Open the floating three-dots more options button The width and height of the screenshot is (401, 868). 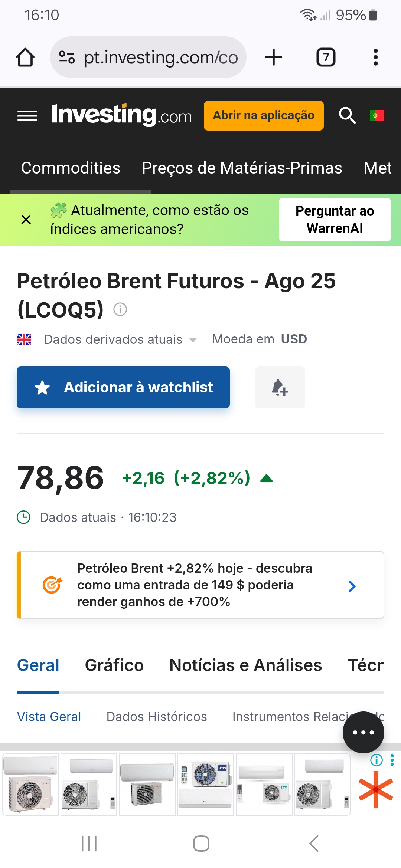coord(363,732)
